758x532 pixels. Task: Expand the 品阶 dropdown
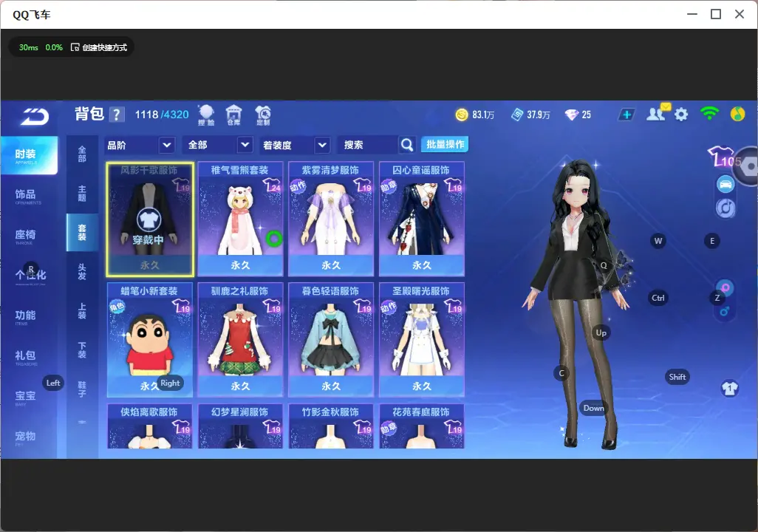[139, 145]
